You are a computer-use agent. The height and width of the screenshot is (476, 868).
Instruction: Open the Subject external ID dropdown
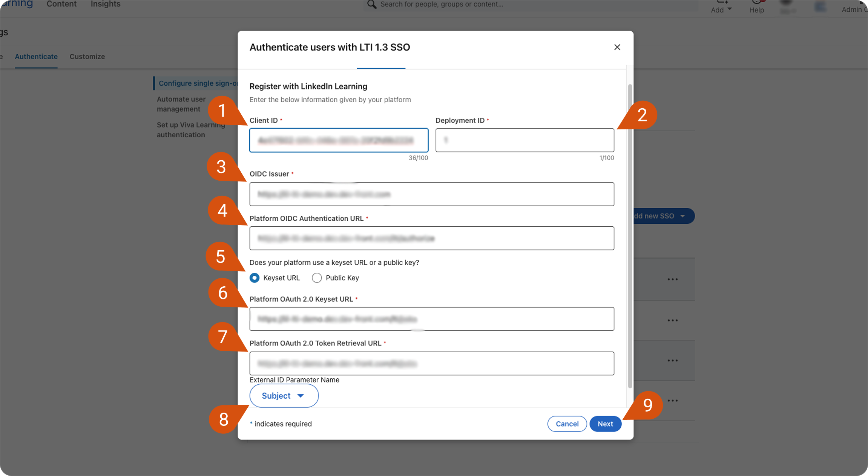click(x=284, y=396)
